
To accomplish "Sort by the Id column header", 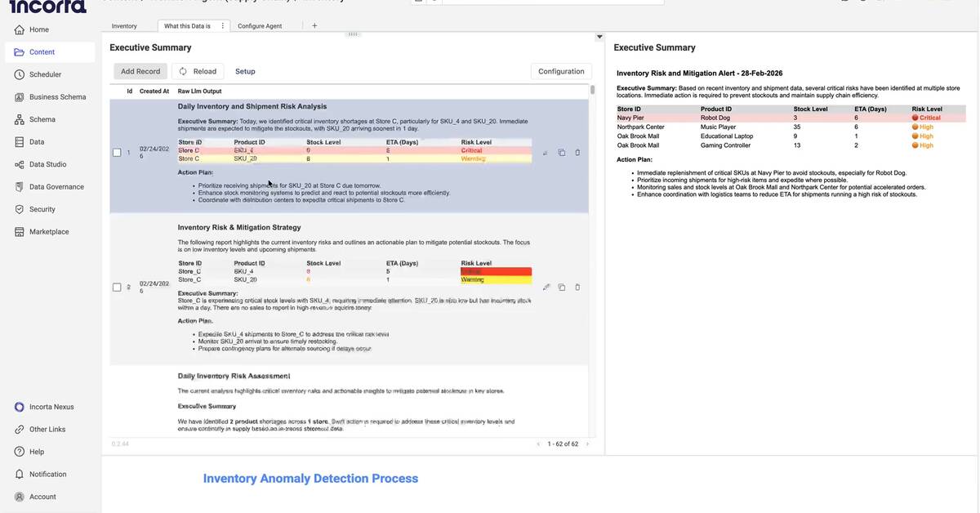I will (130, 91).
